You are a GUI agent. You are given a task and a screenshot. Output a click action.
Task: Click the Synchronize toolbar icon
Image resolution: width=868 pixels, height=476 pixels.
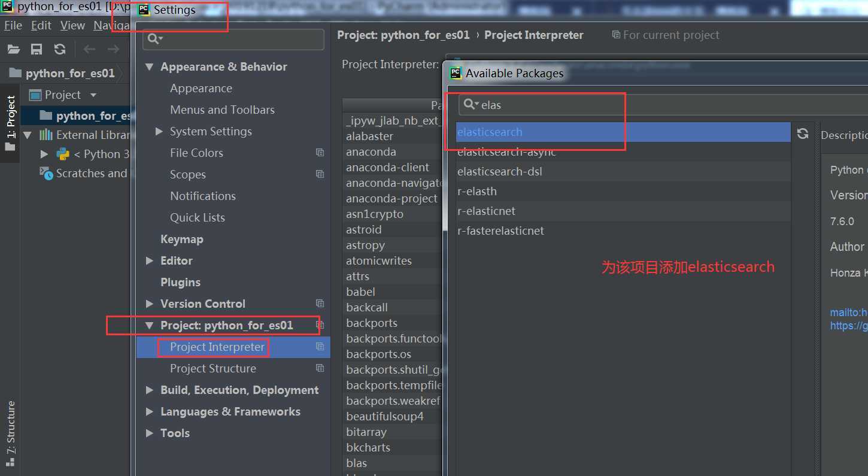pos(60,49)
